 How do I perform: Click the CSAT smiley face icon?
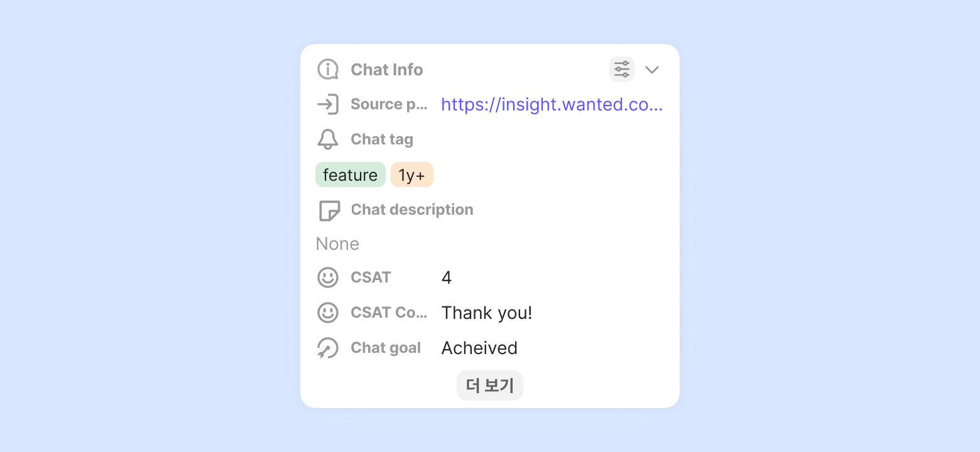(x=328, y=277)
